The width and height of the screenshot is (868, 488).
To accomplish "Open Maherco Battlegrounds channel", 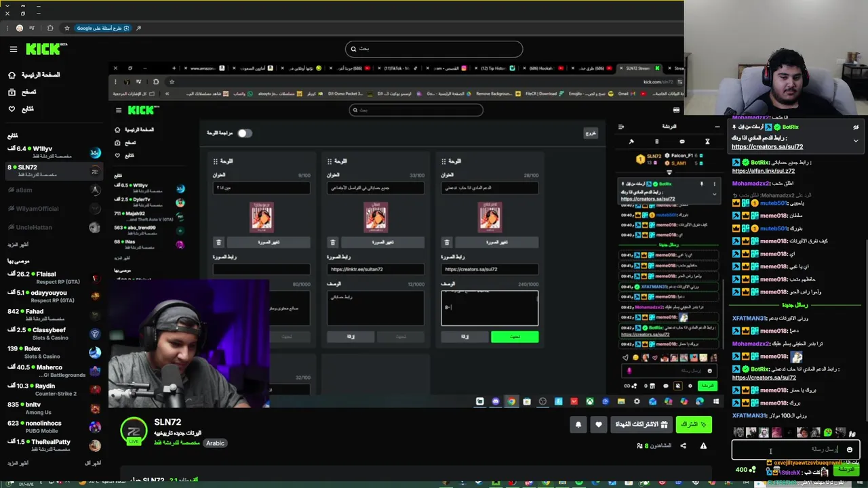I will pos(53,371).
